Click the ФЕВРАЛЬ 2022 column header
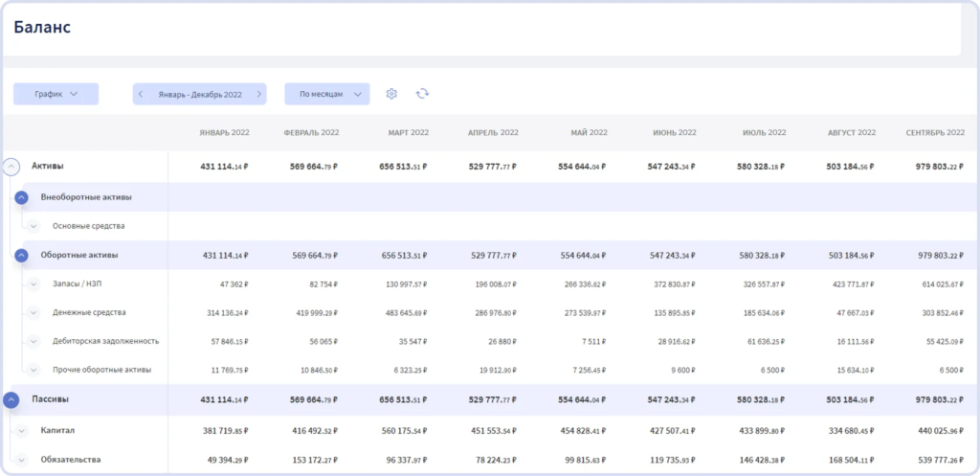980x476 pixels. click(311, 132)
